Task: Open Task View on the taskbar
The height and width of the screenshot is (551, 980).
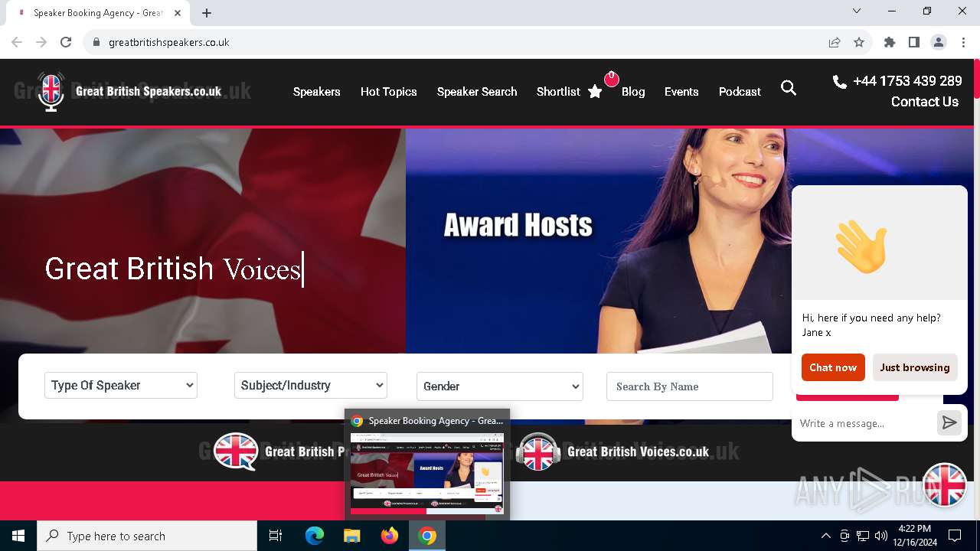Action: point(276,536)
